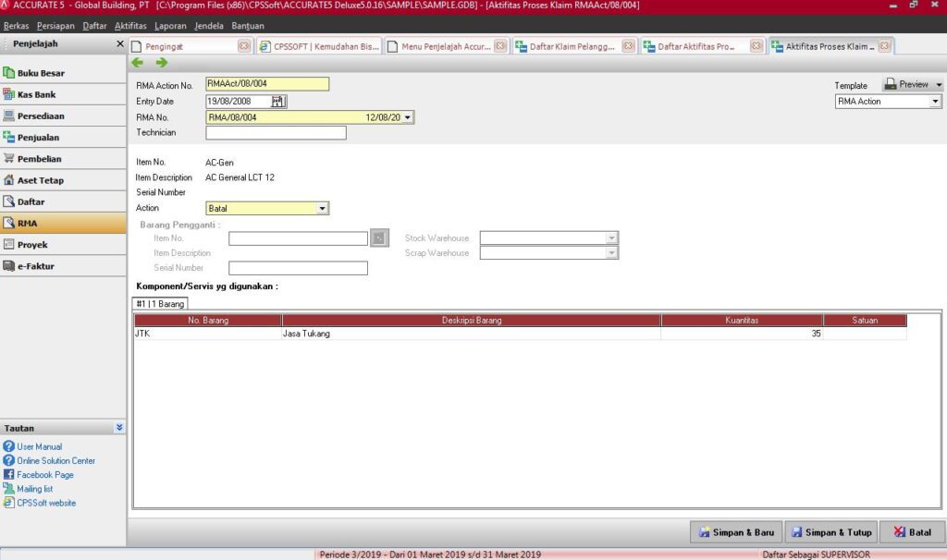Click the green back arrow icon

point(139,63)
